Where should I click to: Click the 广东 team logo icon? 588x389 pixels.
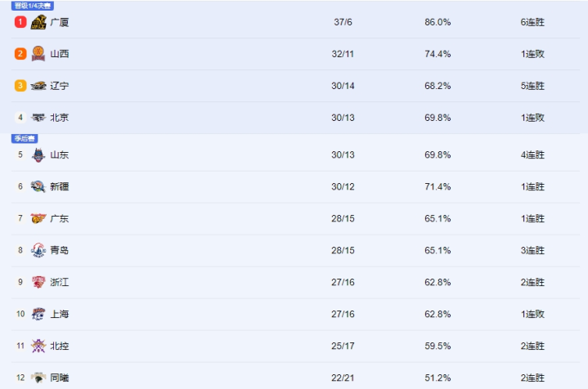tap(38, 218)
